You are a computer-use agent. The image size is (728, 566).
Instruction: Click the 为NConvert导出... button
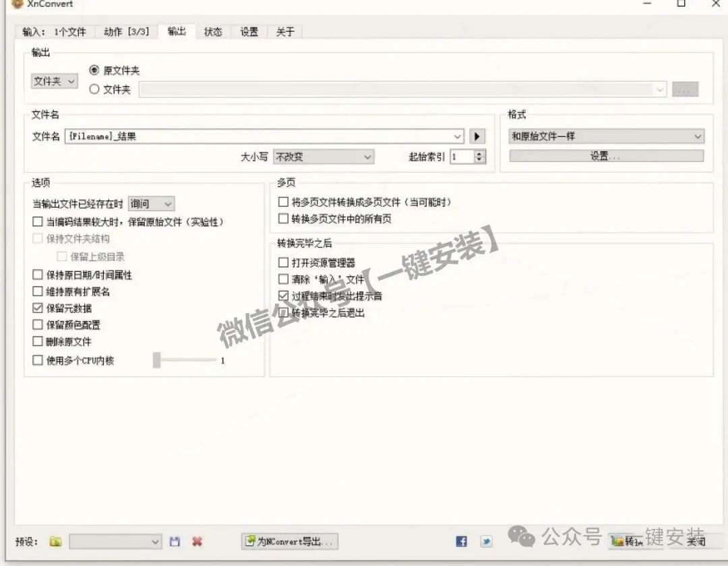pos(290,541)
